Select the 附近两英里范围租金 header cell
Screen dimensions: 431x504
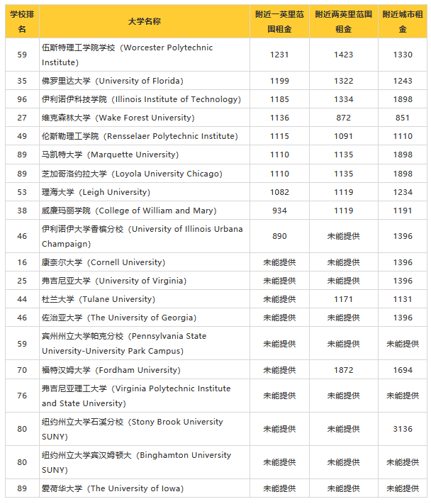(344, 21)
